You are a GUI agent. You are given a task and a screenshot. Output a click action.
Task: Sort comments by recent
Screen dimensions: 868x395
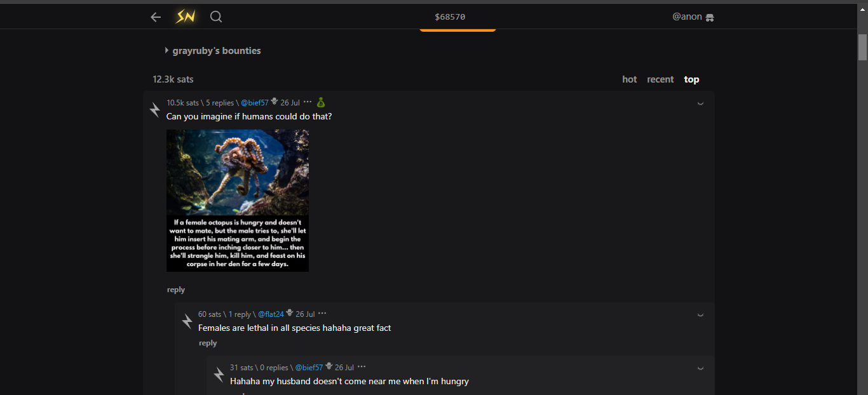click(x=660, y=79)
